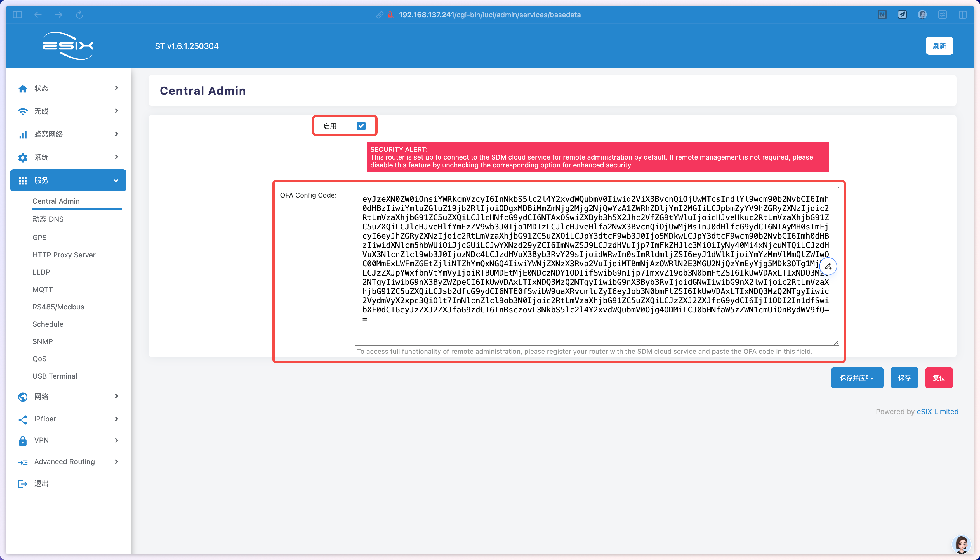This screenshot has width=980, height=560.
Task: Open the Notion extension icon
Action: [x=882, y=15]
